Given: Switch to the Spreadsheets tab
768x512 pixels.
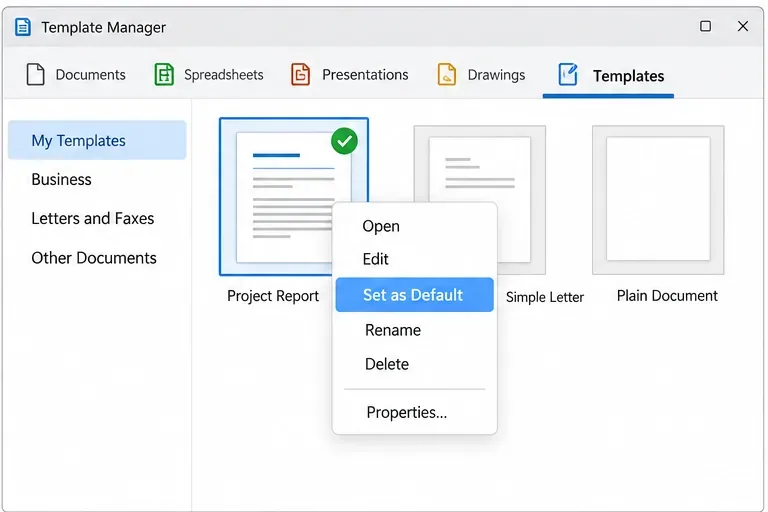Looking at the screenshot, I should (x=209, y=74).
